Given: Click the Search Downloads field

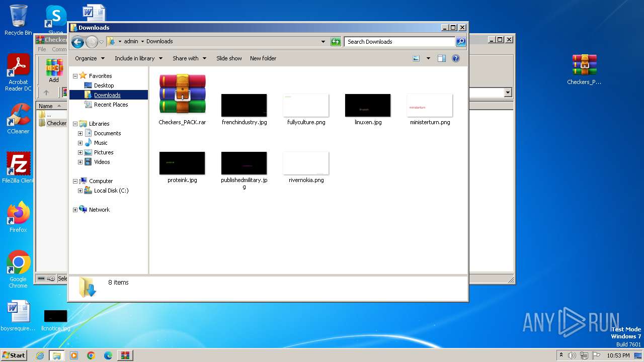Looking at the screenshot, I should click(400, 42).
